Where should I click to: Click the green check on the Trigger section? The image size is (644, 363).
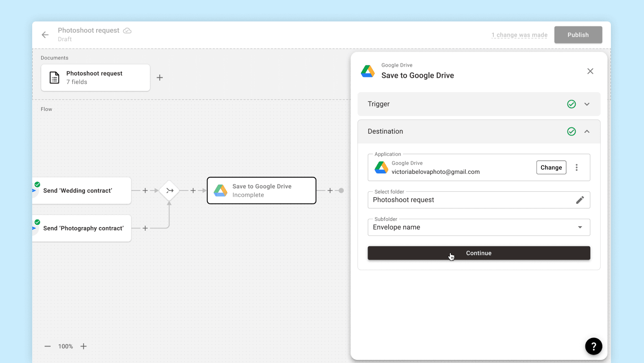tap(572, 104)
